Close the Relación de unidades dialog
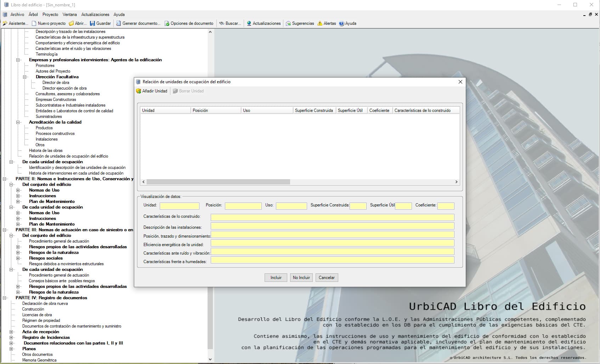600x364 pixels. (460, 82)
